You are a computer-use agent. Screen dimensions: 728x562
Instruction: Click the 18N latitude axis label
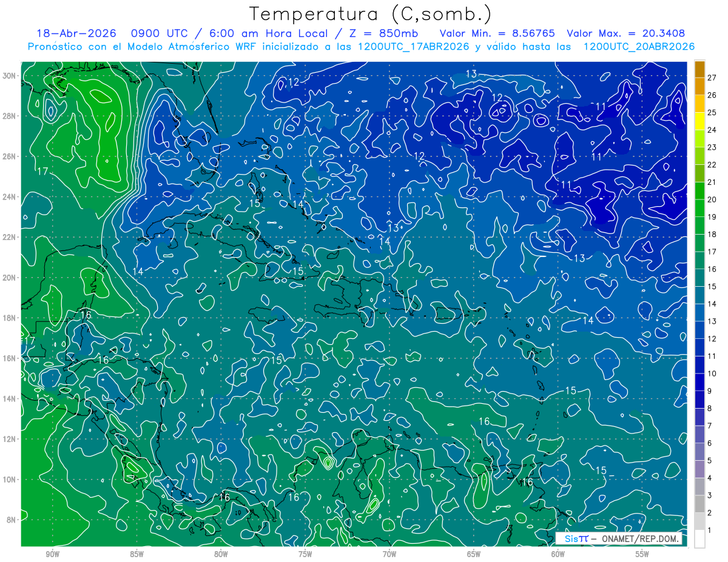point(10,318)
